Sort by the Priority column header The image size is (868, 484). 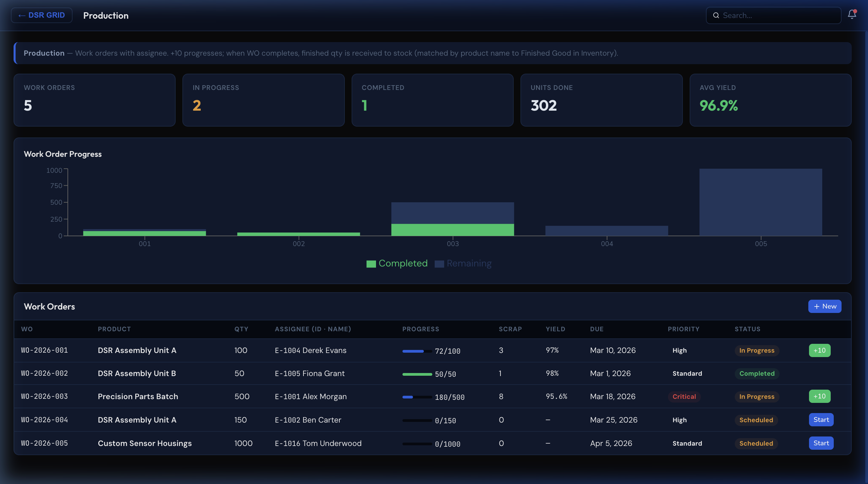pyautogui.click(x=683, y=329)
